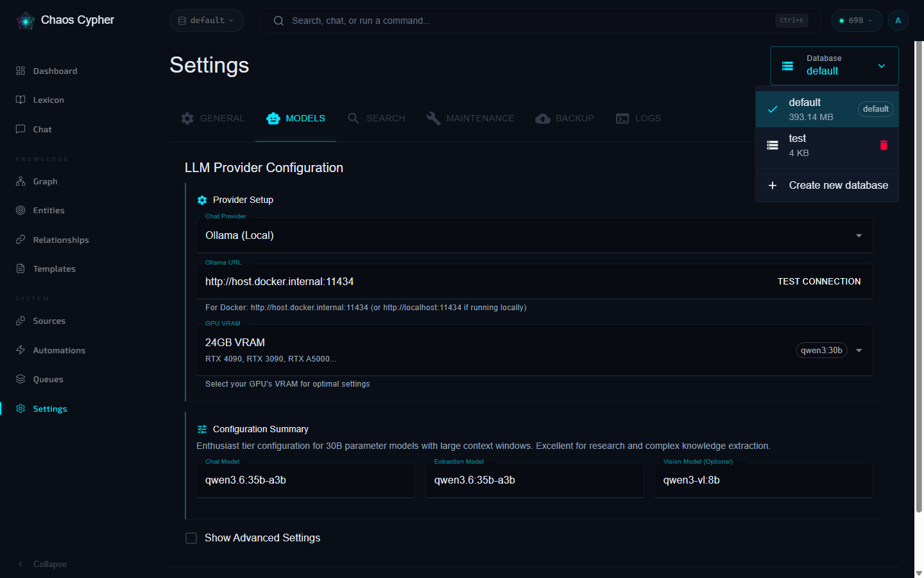This screenshot has width=924, height=578.
Task: Click the 393.14 MB size text
Action: click(811, 117)
